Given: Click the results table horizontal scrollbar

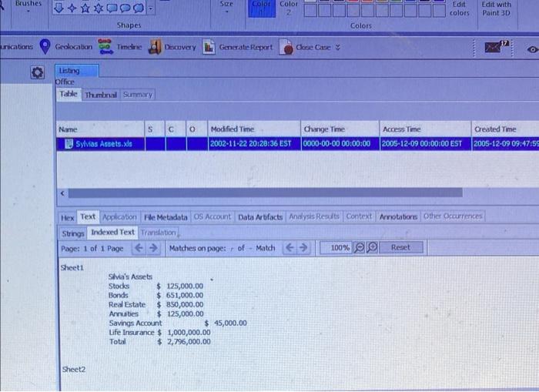Looking at the screenshot, I should 265,193.
